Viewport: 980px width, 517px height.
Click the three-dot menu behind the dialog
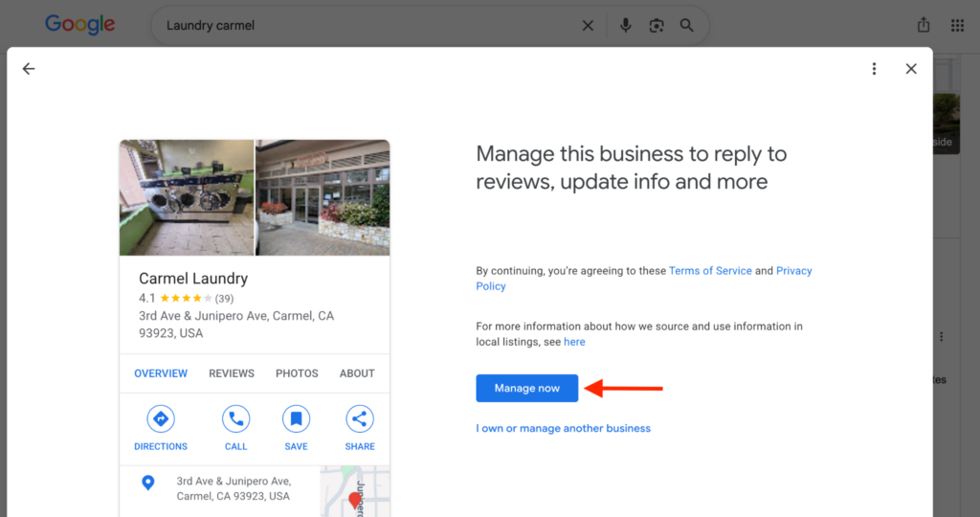click(x=942, y=337)
